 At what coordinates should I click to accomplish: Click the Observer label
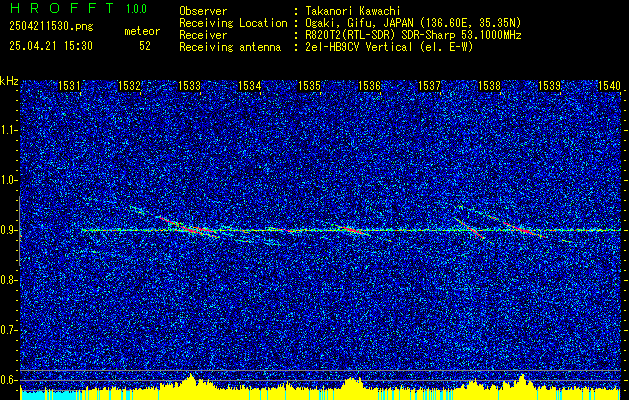click(203, 11)
